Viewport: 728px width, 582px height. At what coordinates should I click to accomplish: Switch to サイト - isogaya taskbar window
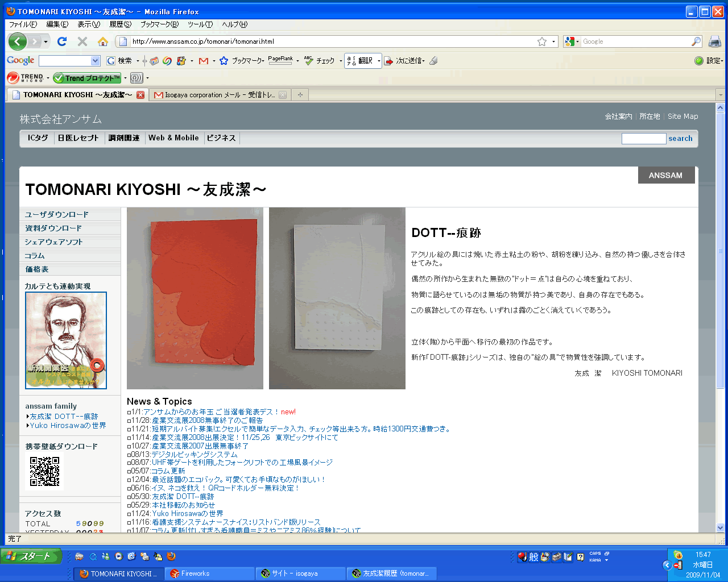point(301,573)
